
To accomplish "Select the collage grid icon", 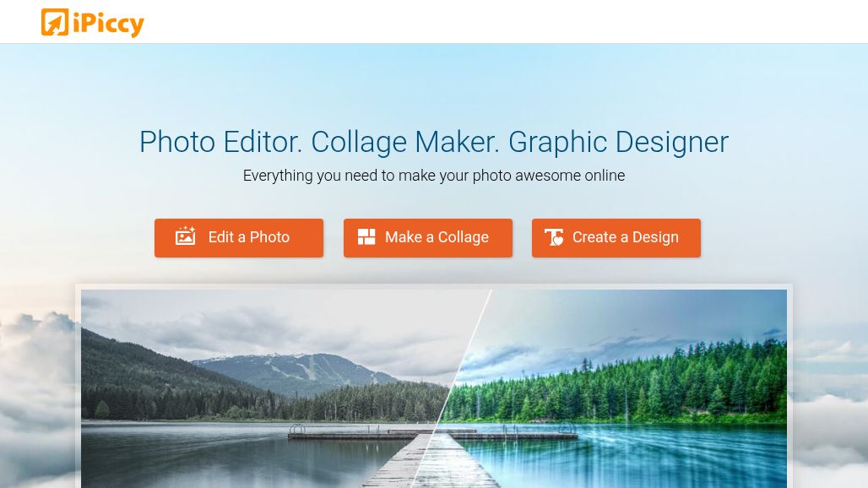I will (366, 236).
